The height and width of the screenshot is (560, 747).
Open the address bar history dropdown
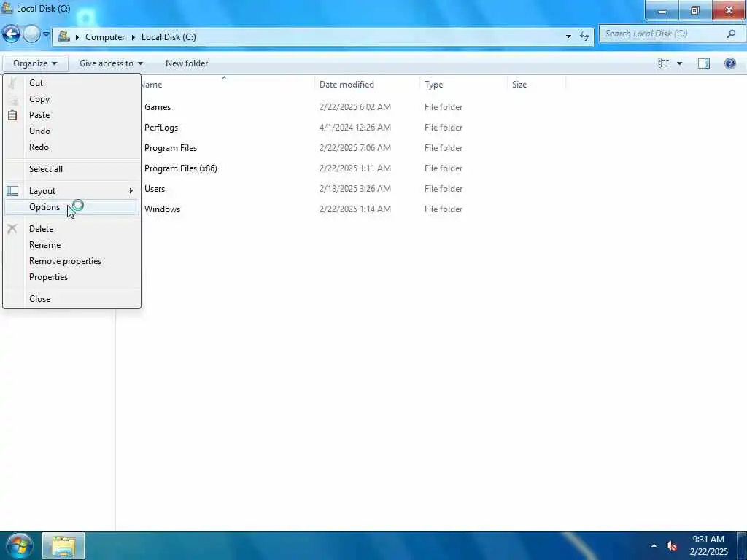coord(568,36)
